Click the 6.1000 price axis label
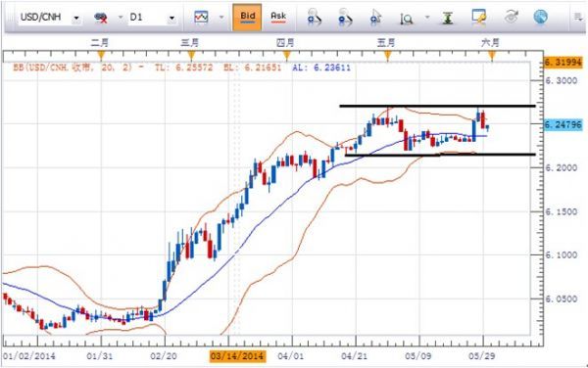Screen dimensions: 588x368 pyautogui.click(x=561, y=255)
